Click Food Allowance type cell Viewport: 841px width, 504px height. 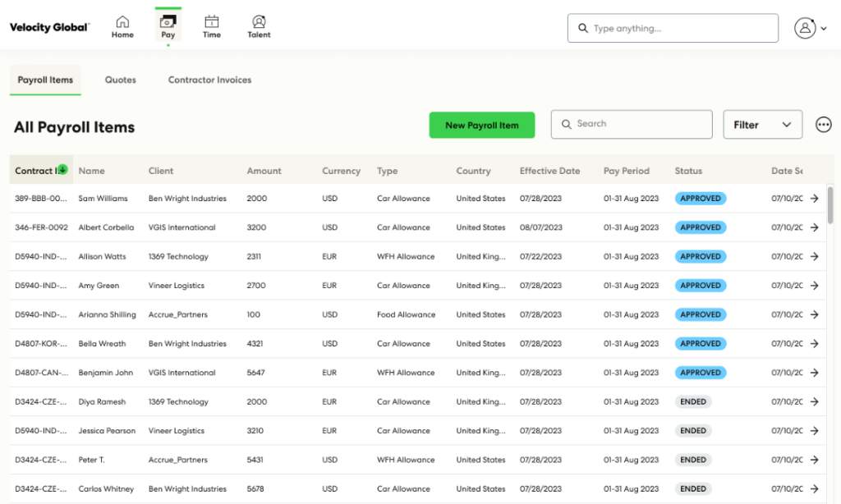pos(406,314)
